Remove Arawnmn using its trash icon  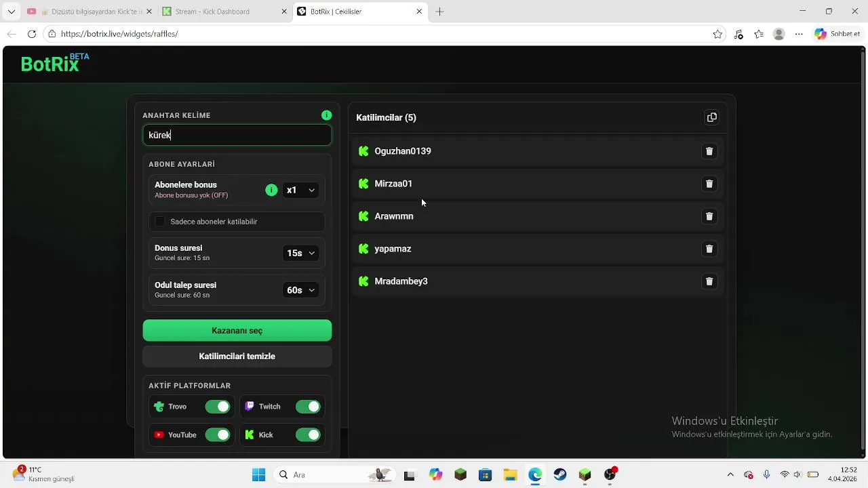point(709,216)
